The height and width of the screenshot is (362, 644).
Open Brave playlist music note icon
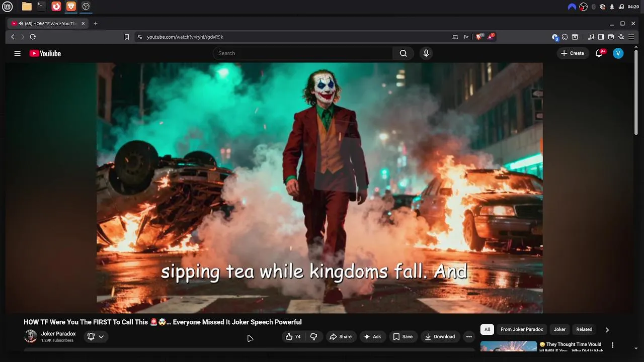tap(591, 37)
